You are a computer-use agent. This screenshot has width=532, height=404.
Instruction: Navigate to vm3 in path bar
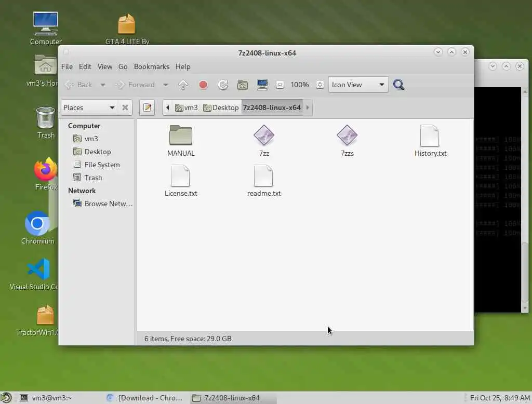point(187,107)
